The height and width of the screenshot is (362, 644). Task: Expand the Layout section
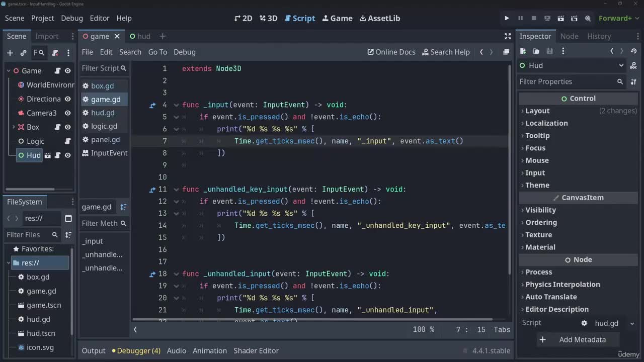[x=579, y=111]
